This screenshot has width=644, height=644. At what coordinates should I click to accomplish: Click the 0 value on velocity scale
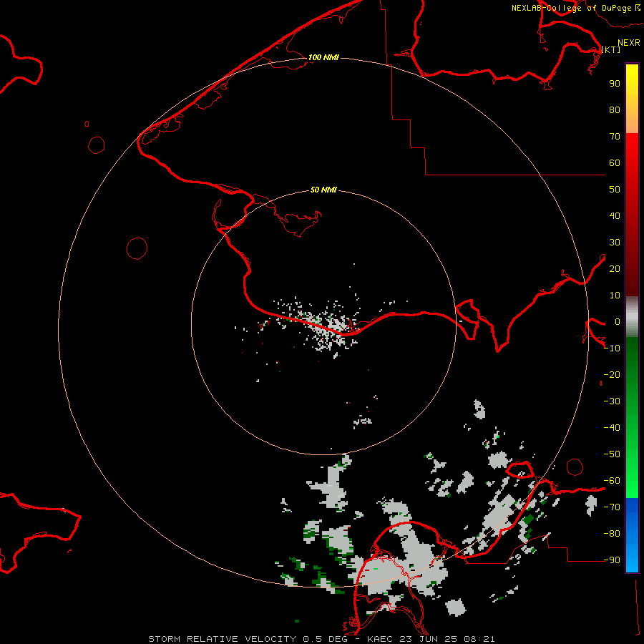pos(618,322)
